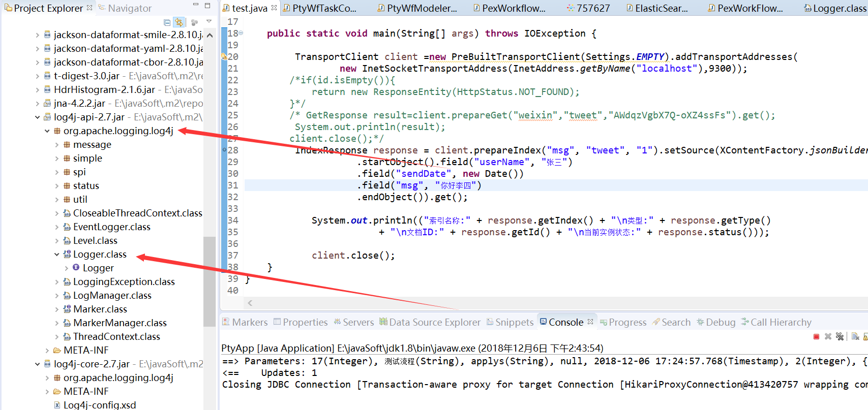Image resolution: width=868 pixels, height=410 pixels.
Task: Close the Project Explorer tab
Action: tap(89, 8)
